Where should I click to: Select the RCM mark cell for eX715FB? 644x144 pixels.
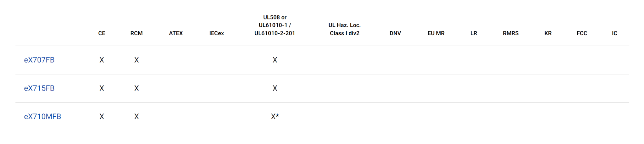[x=136, y=88]
